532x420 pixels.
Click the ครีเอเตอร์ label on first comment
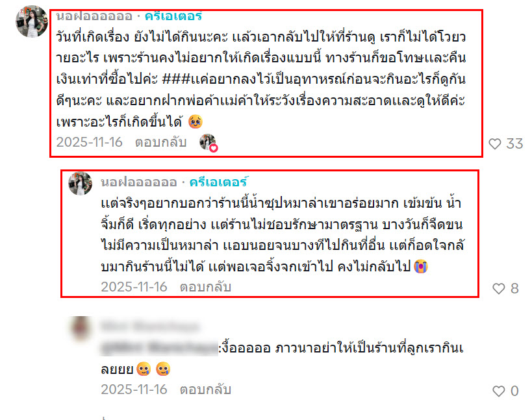[x=173, y=16]
